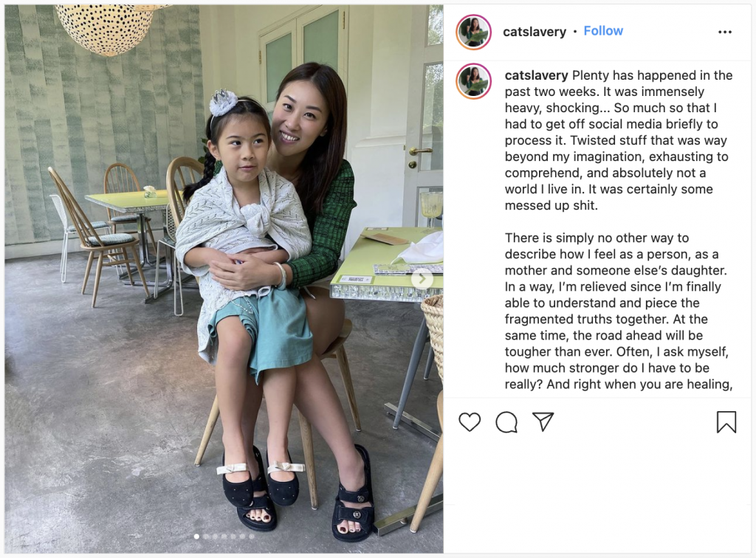Select the third carousel dot

[215, 537]
